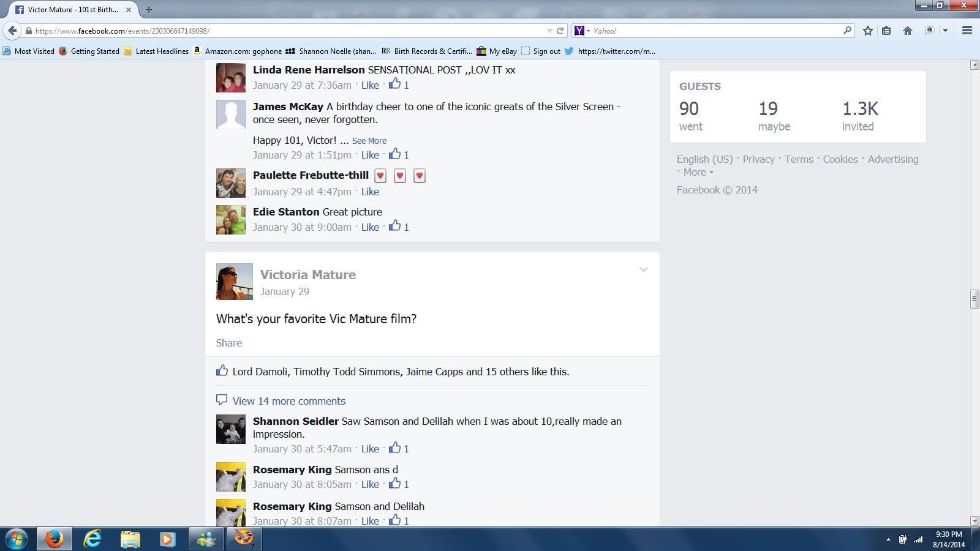Click the search magnifier in Yahoo box
The width and height of the screenshot is (980, 551).
tap(848, 30)
